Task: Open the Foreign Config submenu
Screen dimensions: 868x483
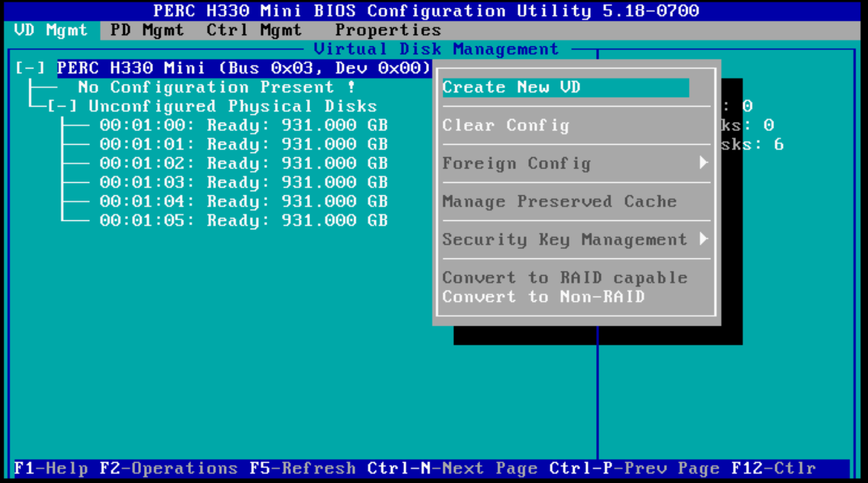Action: coord(576,163)
